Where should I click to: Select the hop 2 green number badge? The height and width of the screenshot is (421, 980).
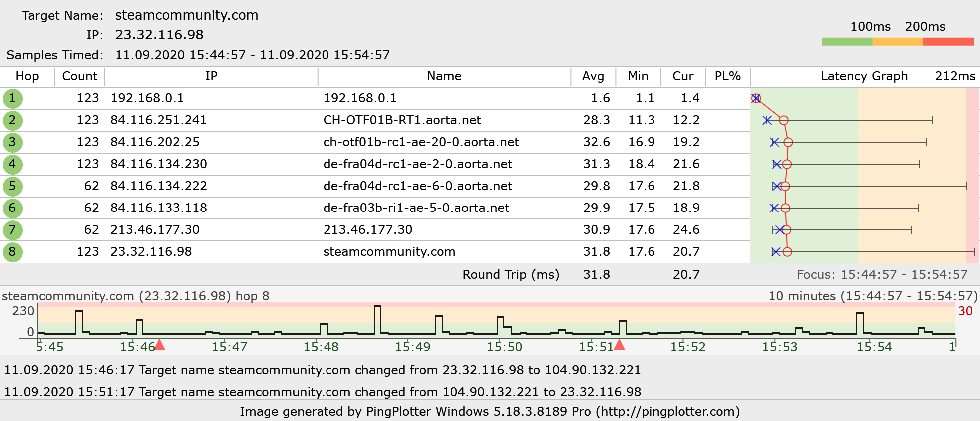pyautogui.click(x=12, y=120)
